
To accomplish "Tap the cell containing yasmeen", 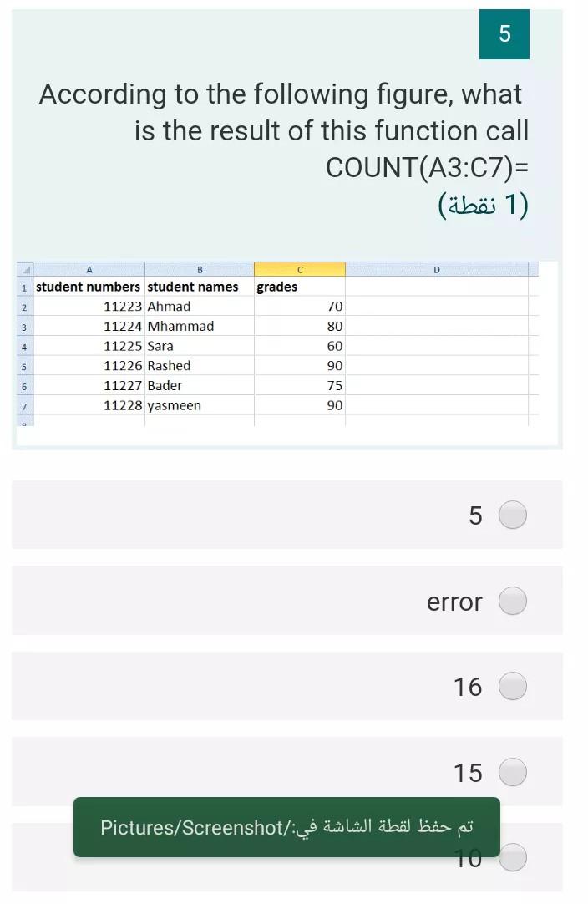I will point(200,405).
